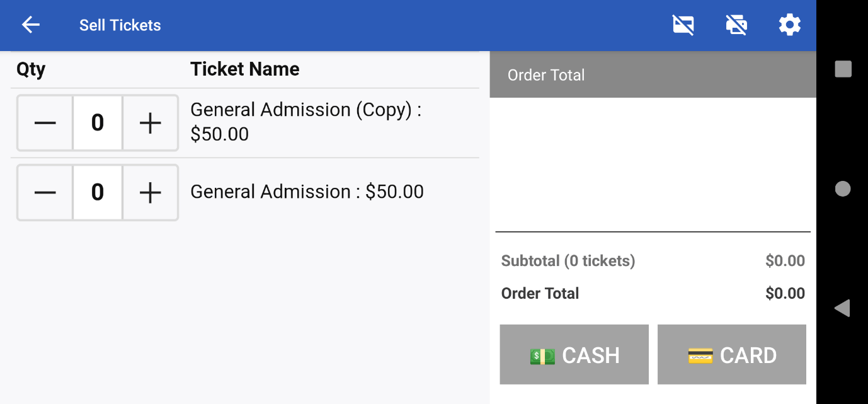Increase General Admission ticket quantity
Image resolution: width=868 pixels, height=404 pixels.
pyautogui.click(x=150, y=192)
